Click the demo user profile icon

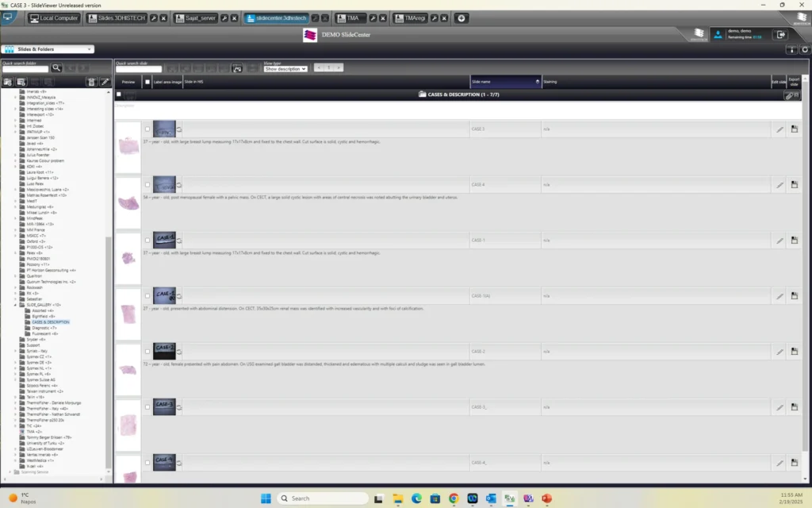[x=718, y=35]
